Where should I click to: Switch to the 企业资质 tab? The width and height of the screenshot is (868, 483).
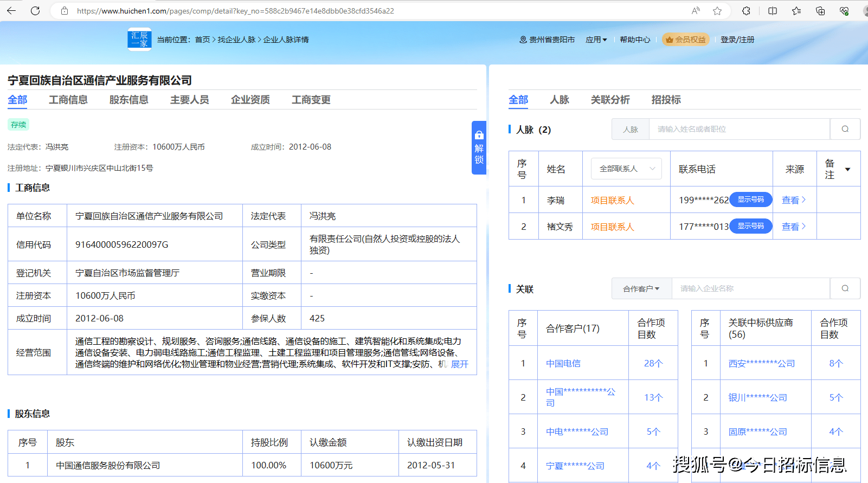(x=250, y=100)
